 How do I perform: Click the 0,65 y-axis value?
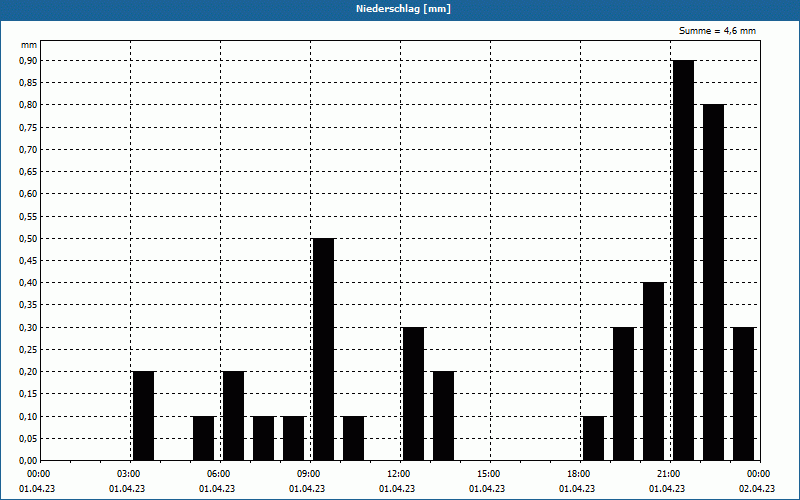tap(28, 171)
